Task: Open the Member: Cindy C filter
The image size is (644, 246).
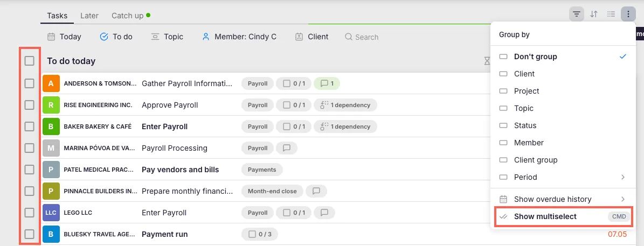Action: [239, 37]
